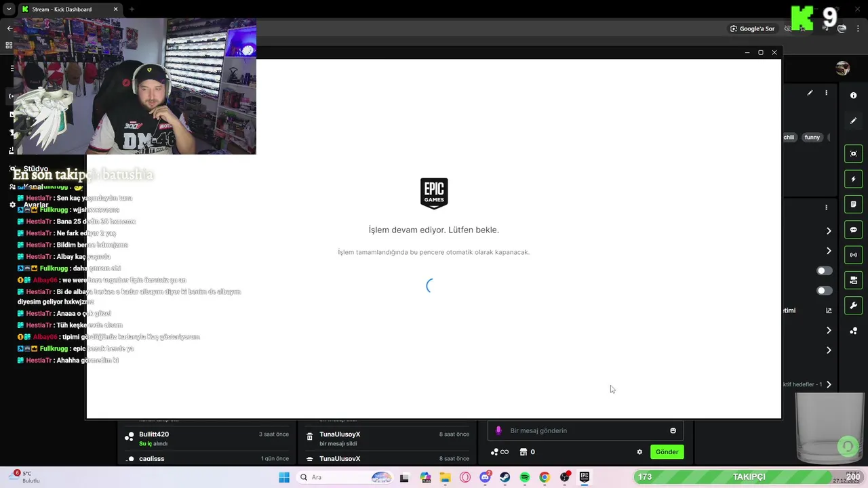This screenshot has height=488, width=868.
Task: Open the screen capture icon in right sidebar
Action: tap(853, 154)
